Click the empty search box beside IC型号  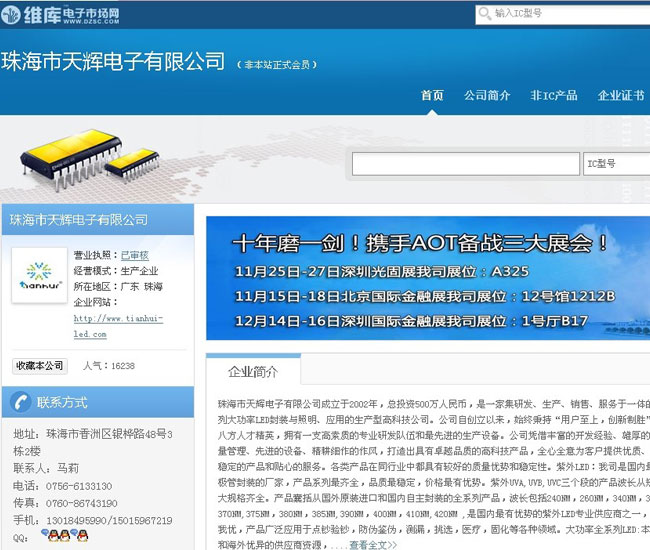click(x=465, y=164)
